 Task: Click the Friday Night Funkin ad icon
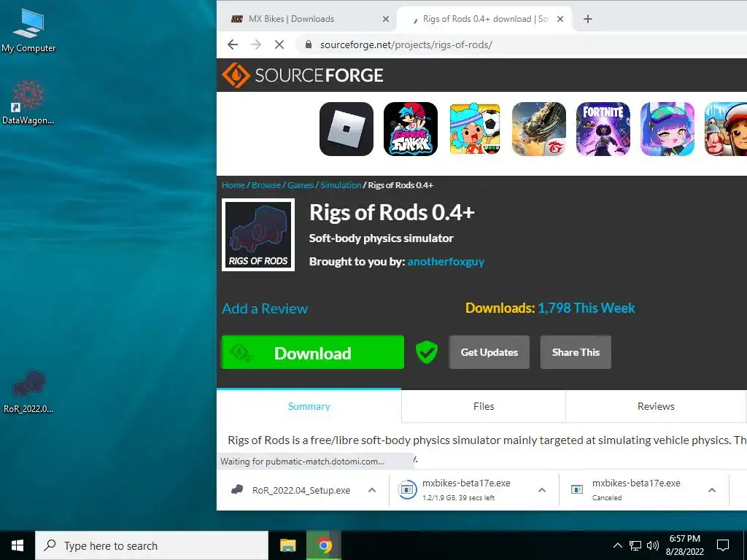(x=411, y=129)
